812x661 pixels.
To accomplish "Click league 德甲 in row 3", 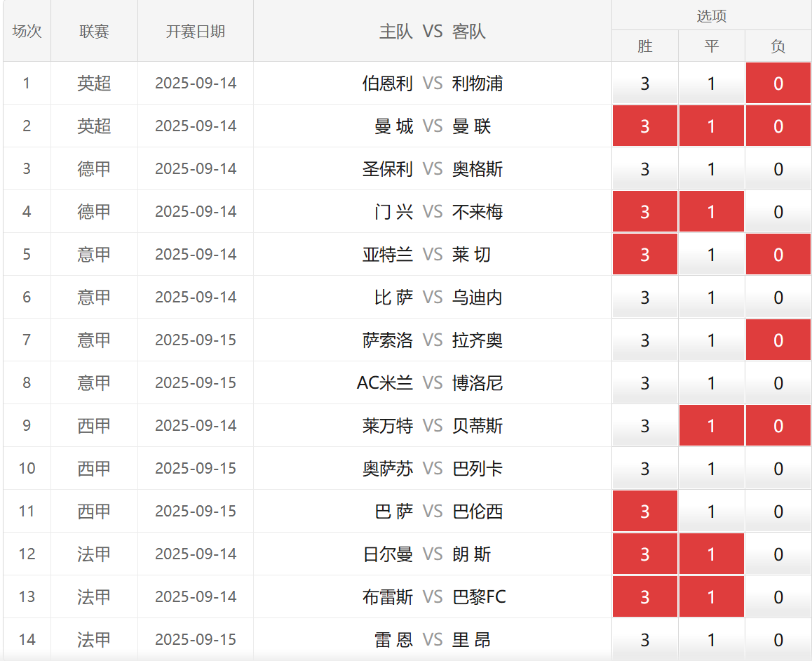I will click(94, 169).
